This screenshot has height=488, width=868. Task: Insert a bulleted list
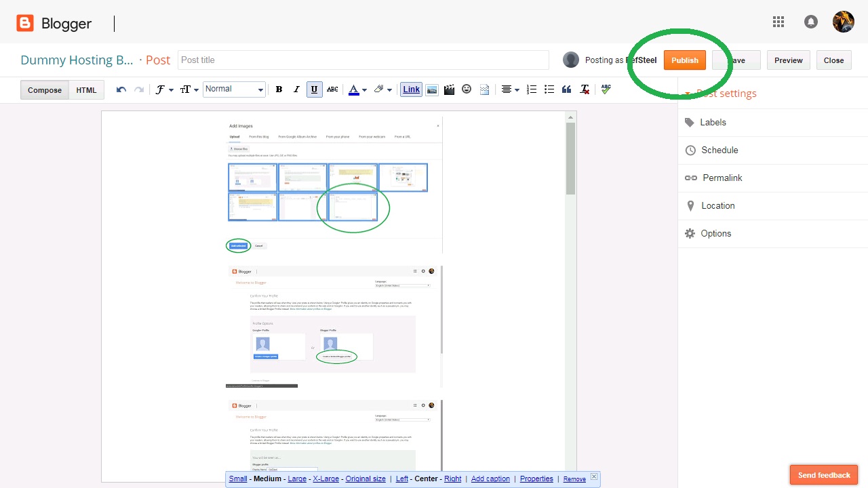click(549, 89)
